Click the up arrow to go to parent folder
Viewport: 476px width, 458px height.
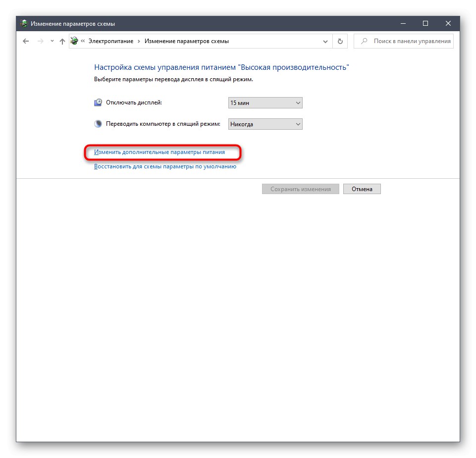pos(62,41)
